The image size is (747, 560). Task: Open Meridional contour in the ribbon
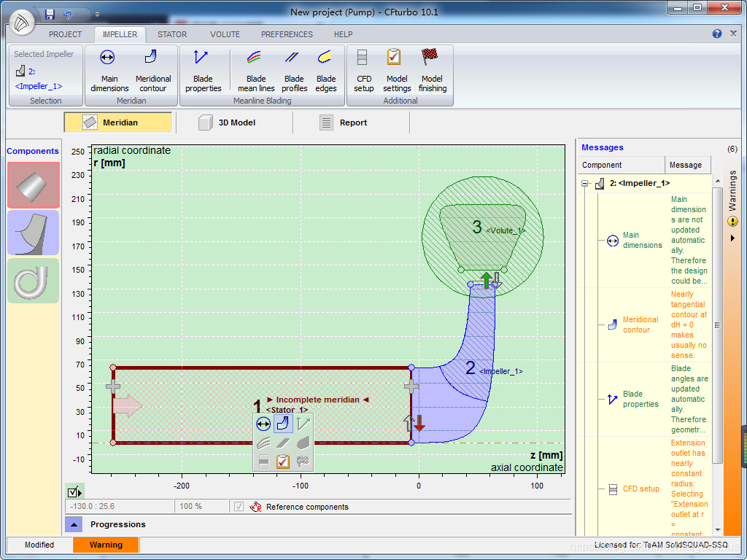[x=153, y=71]
